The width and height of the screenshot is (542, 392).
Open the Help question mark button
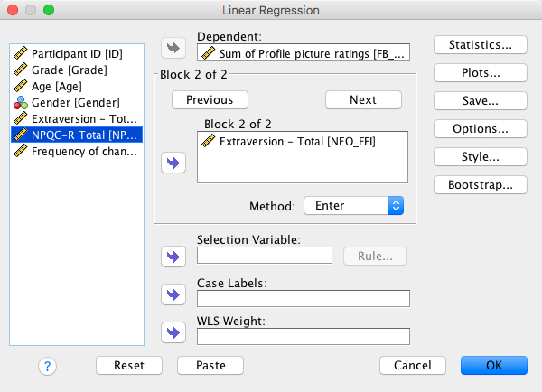point(48,366)
